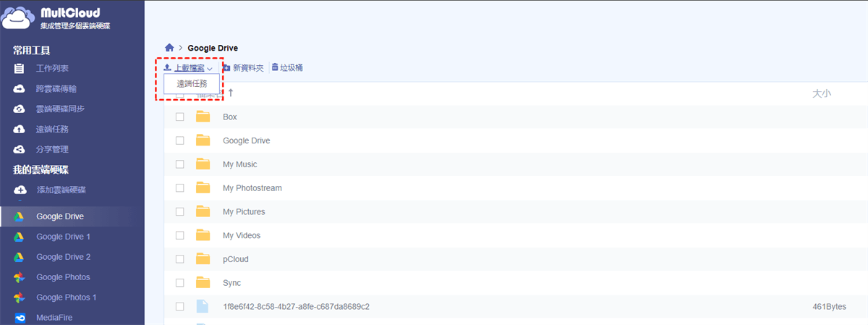Check the Box folder checkbox

pos(180,117)
